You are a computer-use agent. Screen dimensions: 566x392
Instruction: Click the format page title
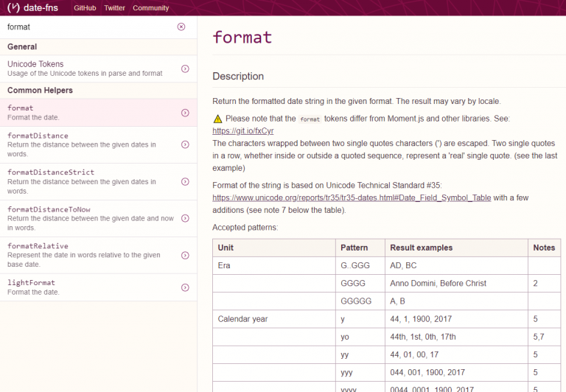242,37
